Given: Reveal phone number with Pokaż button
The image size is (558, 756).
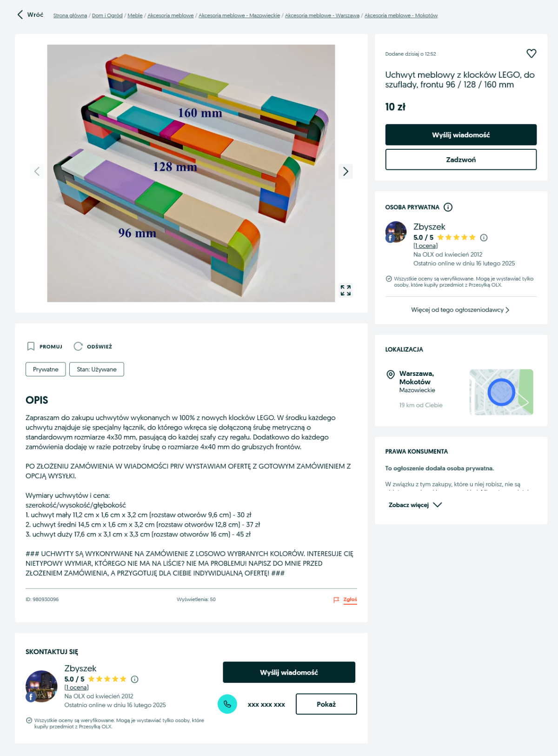Looking at the screenshot, I should (x=326, y=704).
